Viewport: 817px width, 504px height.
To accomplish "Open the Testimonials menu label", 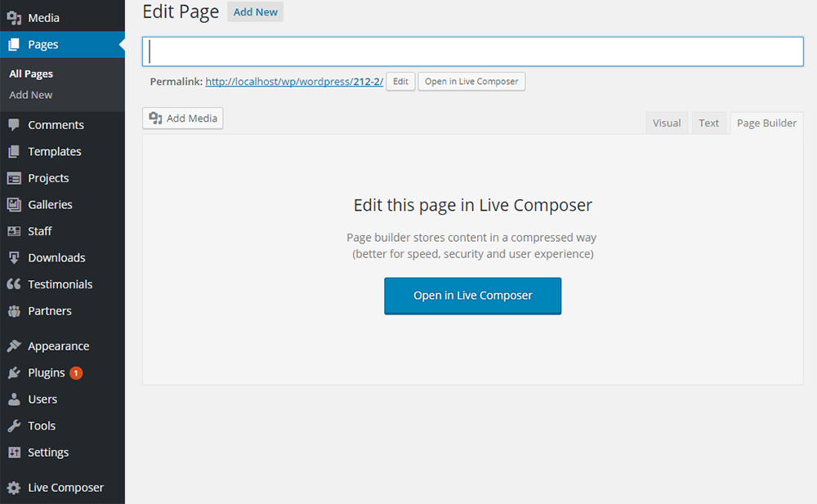I will pos(60,284).
